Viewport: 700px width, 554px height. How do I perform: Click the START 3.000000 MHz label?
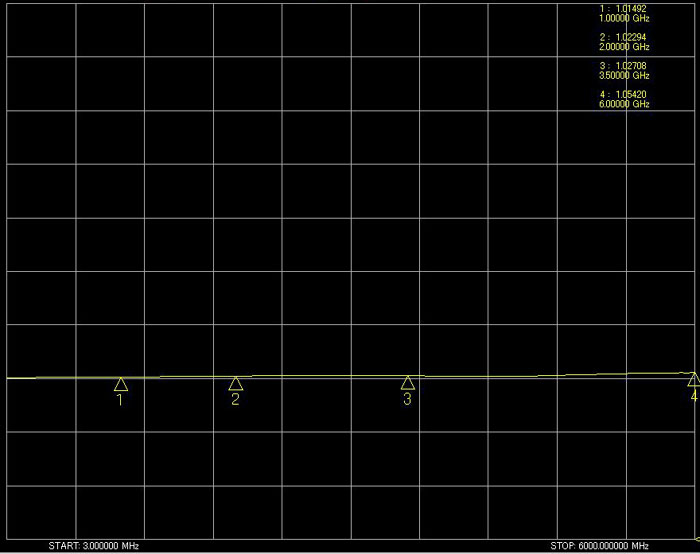pyautogui.click(x=93, y=547)
